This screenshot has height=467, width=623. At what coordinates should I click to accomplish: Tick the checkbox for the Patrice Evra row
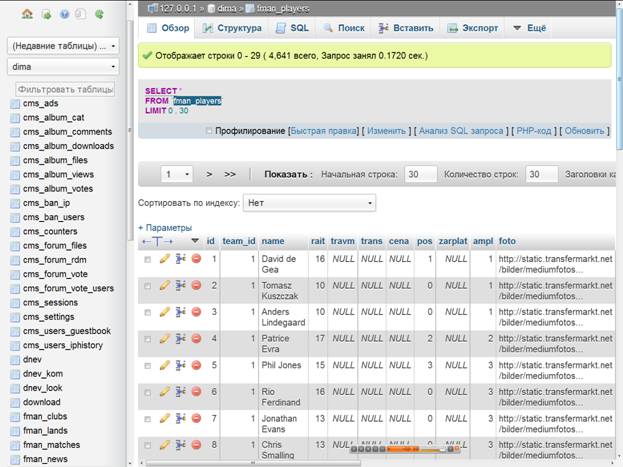pyautogui.click(x=148, y=339)
